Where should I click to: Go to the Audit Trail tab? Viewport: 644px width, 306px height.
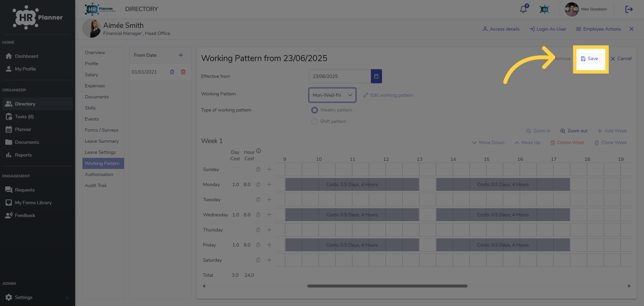96,185
